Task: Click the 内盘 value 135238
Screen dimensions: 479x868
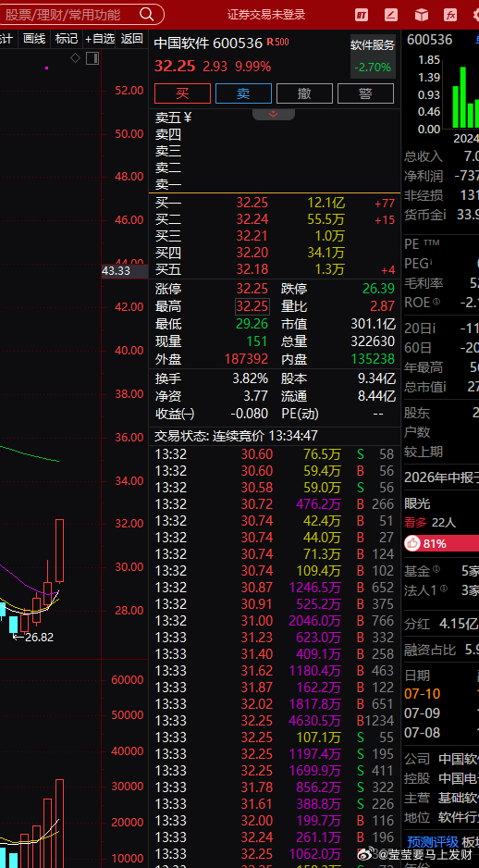Action: pos(373,359)
